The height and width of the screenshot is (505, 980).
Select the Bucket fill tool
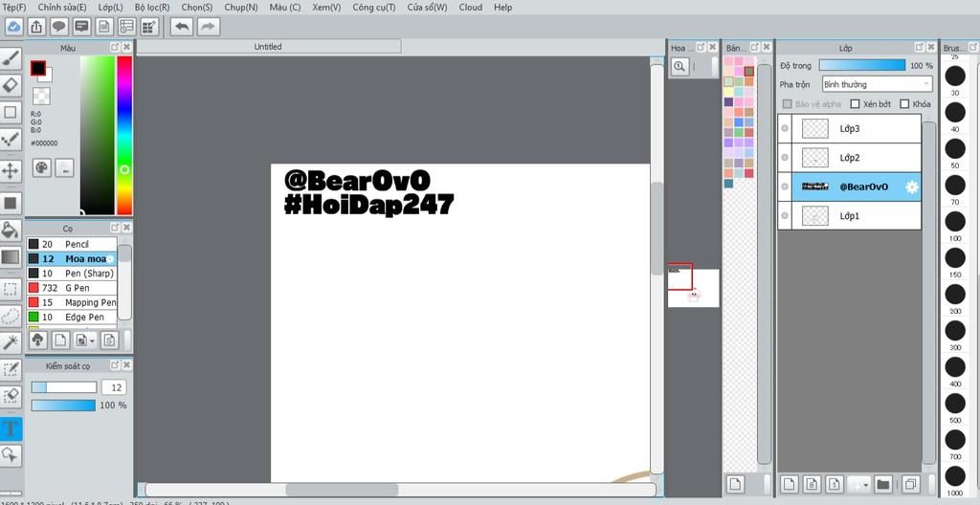[11, 230]
